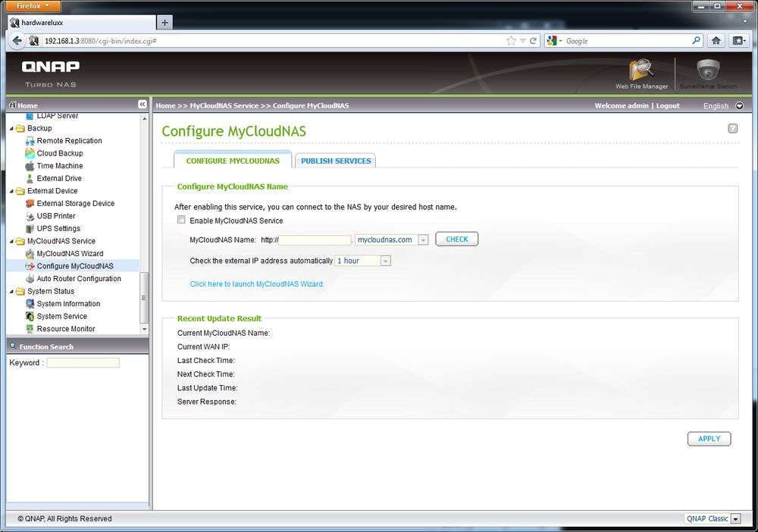Select the Configure MyCloudNAS tab
The image size is (758, 532).
click(x=233, y=161)
